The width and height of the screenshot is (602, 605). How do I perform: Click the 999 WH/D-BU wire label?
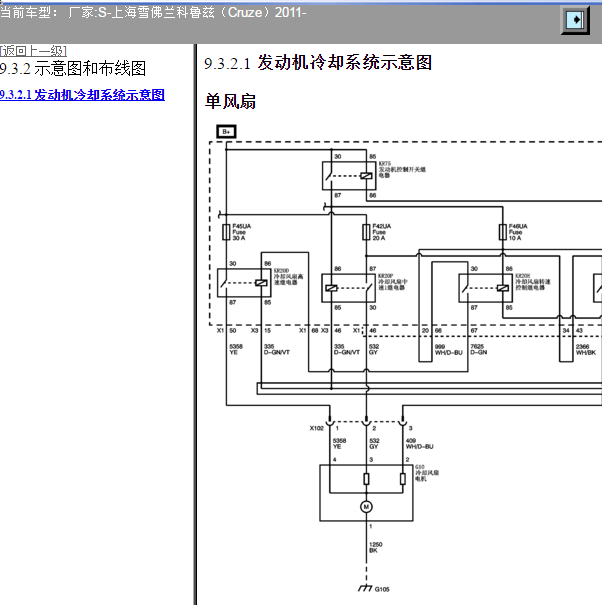448,350
